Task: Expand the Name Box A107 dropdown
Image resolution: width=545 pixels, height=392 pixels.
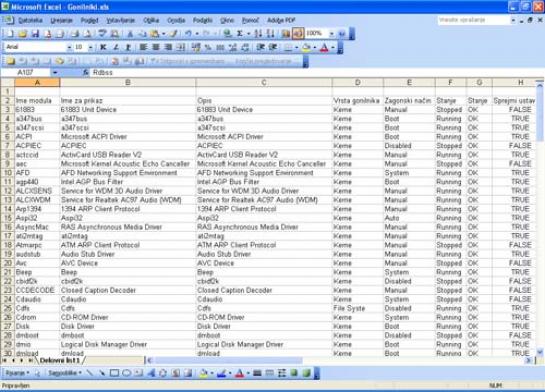Action: coord(55,72)
